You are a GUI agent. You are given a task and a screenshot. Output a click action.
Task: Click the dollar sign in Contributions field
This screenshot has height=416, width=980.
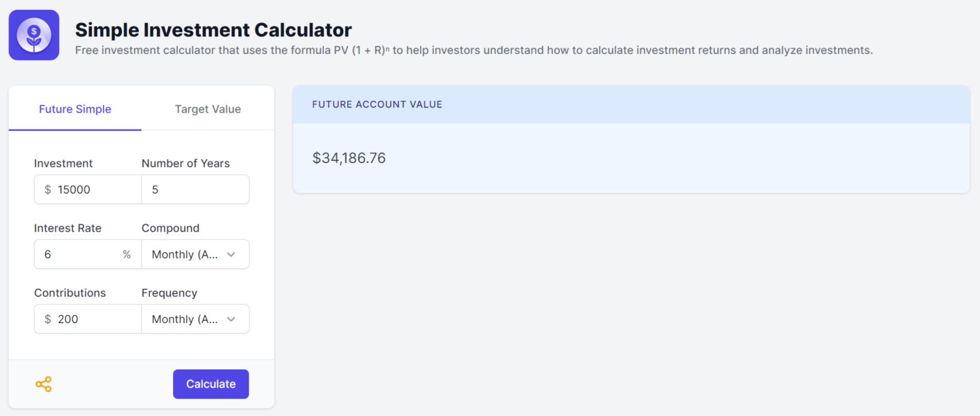tap(48, 319)
